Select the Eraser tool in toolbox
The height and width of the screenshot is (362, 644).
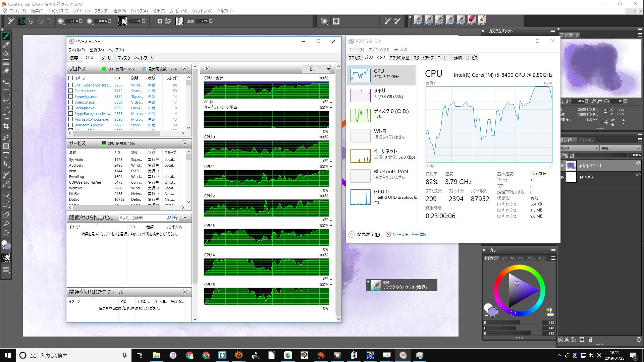point(6,71)
